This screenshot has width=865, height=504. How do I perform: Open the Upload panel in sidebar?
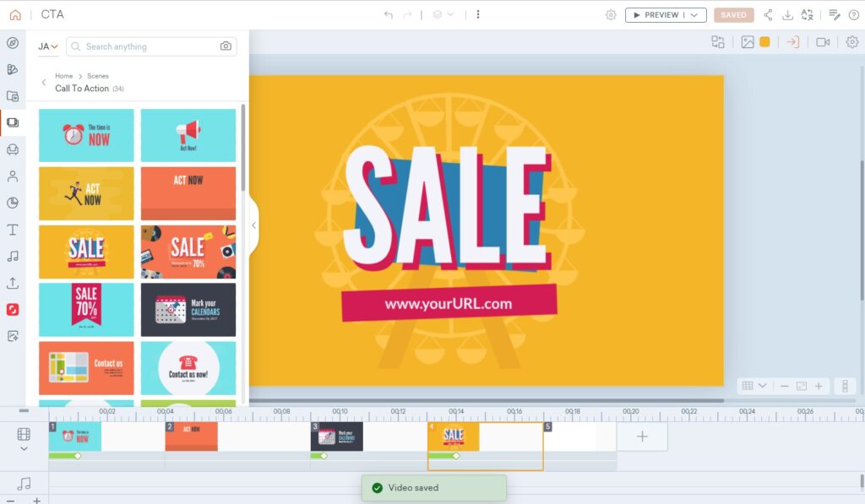[13, 283]
